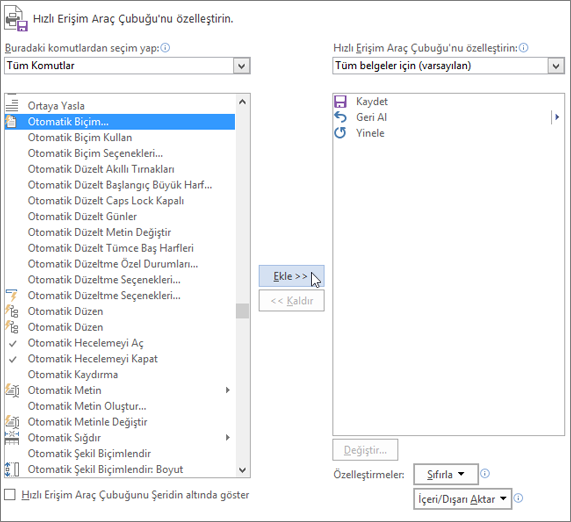571x522 pixels.
Task: Click the lightning icon beside Otomatik Düzeltme Seçenekleri
Action: tap(12, 295)
